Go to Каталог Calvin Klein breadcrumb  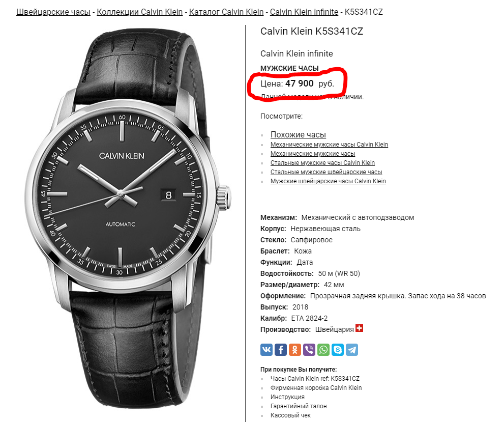pos(226,12)
